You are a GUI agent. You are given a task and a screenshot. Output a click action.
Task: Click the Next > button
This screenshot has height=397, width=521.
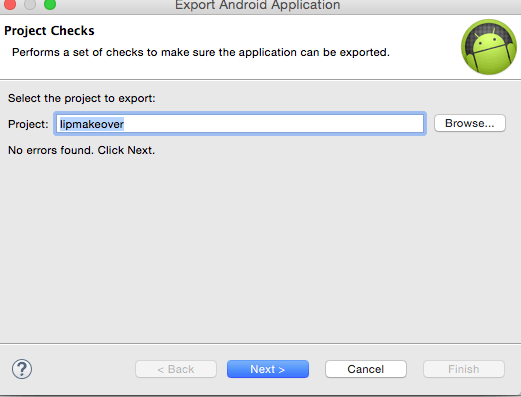268,369
